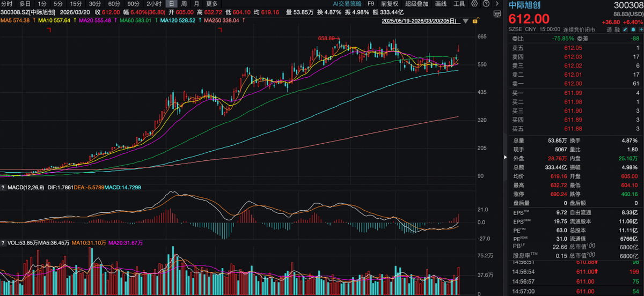Expand the 更多 timeframe options
Image resolution: width=644 pixels, height=296 pixels.
[x=212, y=3]
